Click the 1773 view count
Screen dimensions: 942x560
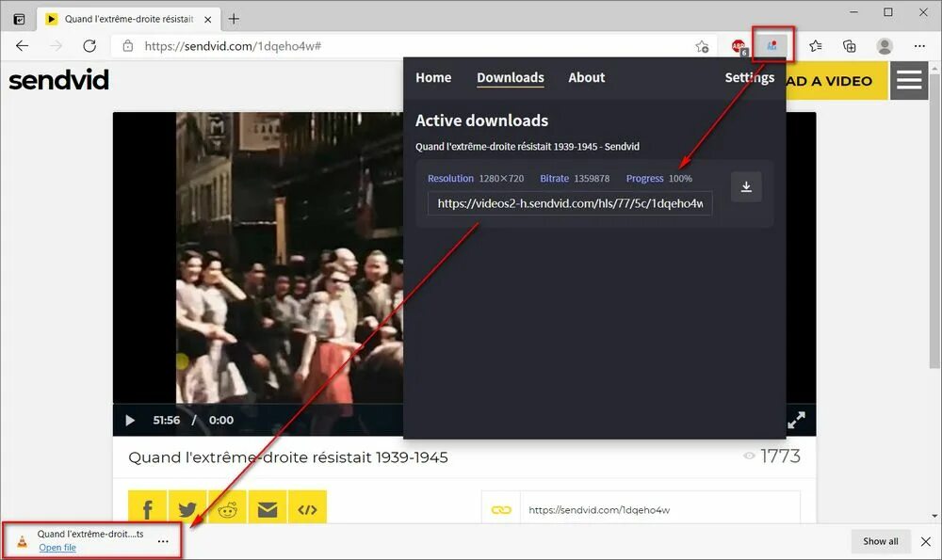pyautogui.click(x=780, y=456)
